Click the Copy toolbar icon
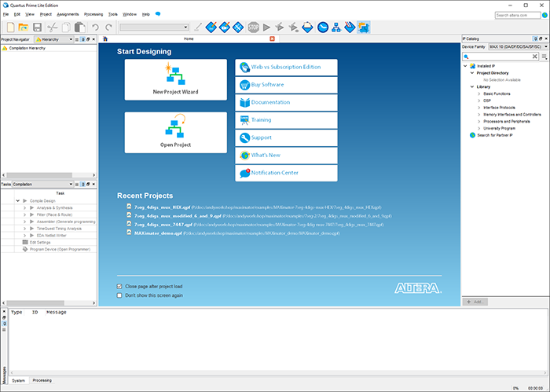Viewport: 550px width, 392px height. tap(66, 27)
